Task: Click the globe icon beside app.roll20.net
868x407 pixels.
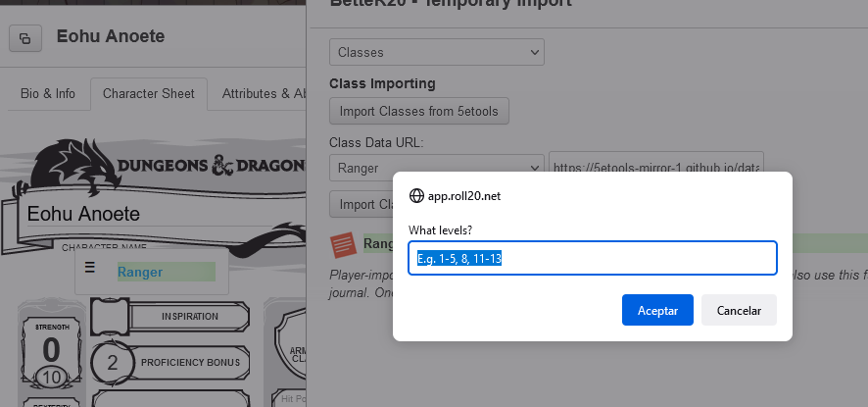Action: (415, 196)
